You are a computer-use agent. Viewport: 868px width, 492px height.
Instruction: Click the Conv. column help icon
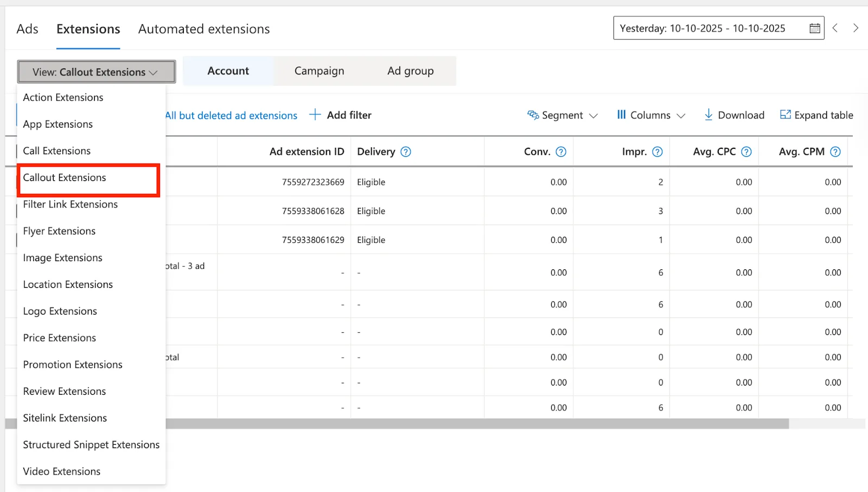pos(561,152)
